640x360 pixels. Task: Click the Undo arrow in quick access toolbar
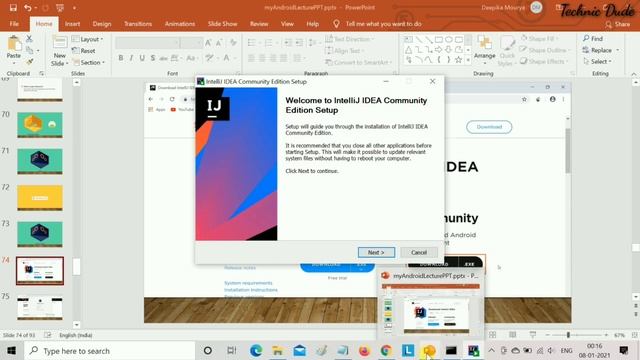[x=27, y=8]
